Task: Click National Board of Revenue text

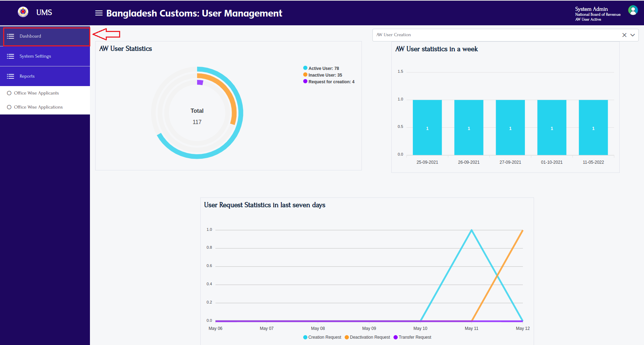Action: (x=598, y=15)
